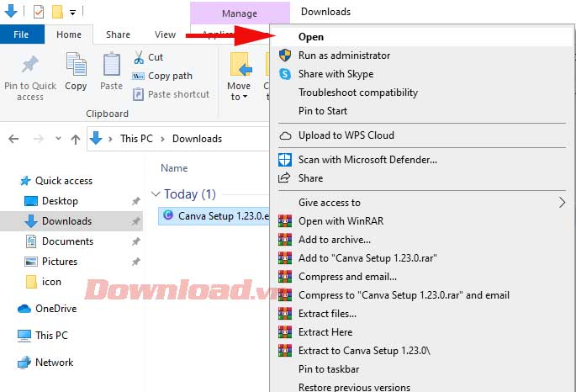This screenshot has width=576, height=392.
Task: Choose Troubleshoot compatibility
Action: 422,93
